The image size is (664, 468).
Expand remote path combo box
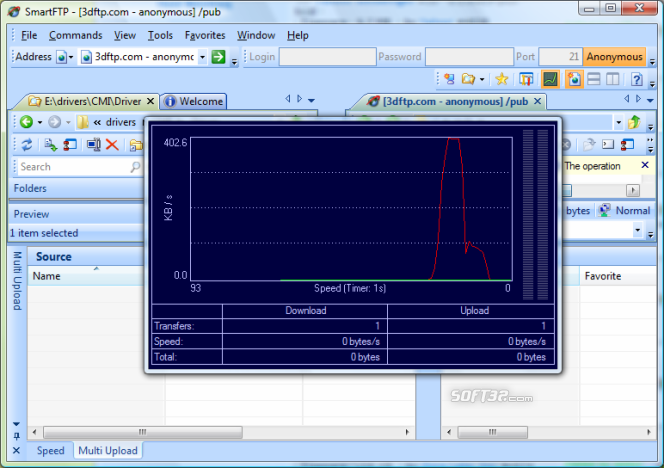point(619,122)
